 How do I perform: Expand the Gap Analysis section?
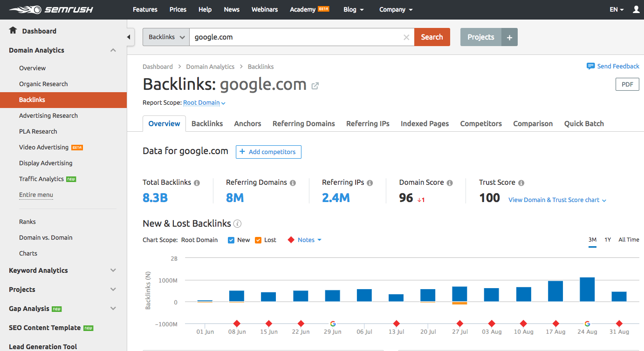coord(113,308)
